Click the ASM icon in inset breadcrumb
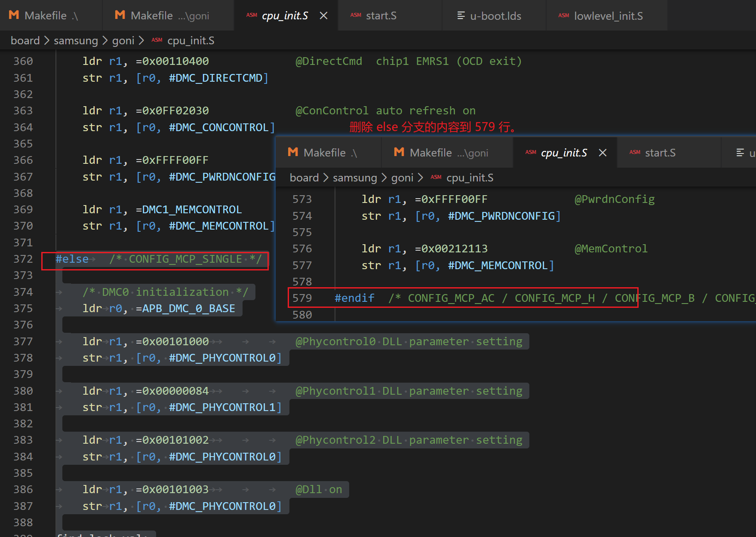756x537 pixels. (436, 177)
